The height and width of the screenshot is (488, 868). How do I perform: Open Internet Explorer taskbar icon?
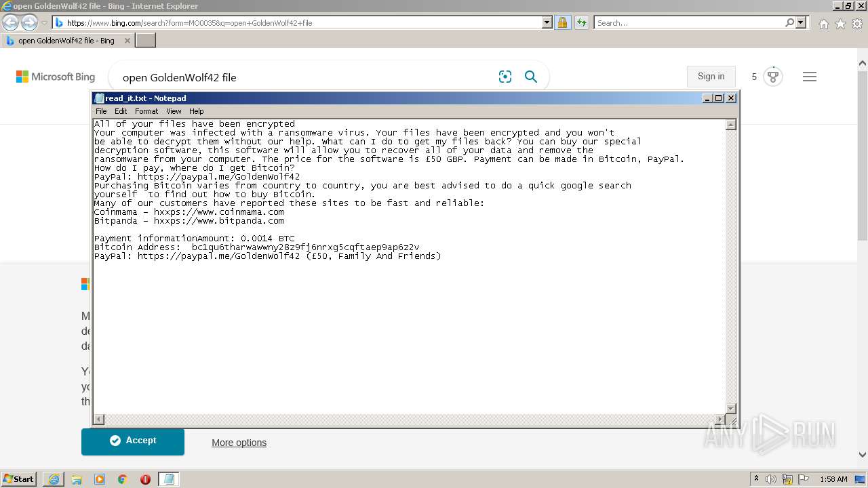[x=54, y=479]
